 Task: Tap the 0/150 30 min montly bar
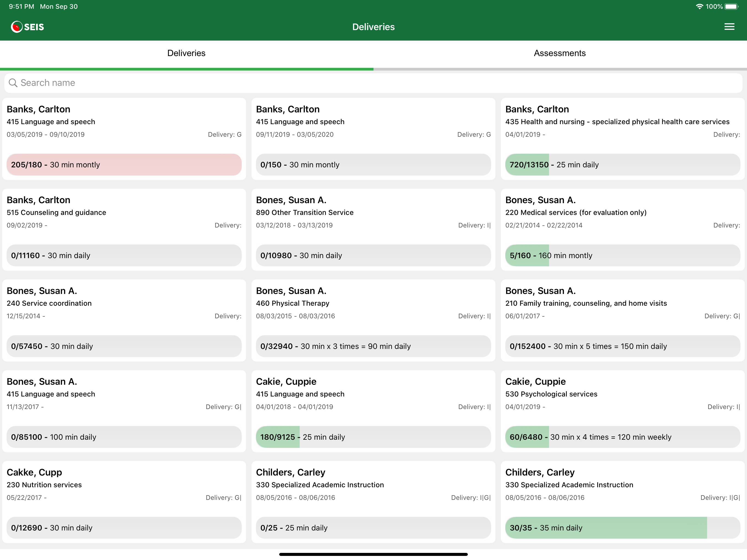373,165
